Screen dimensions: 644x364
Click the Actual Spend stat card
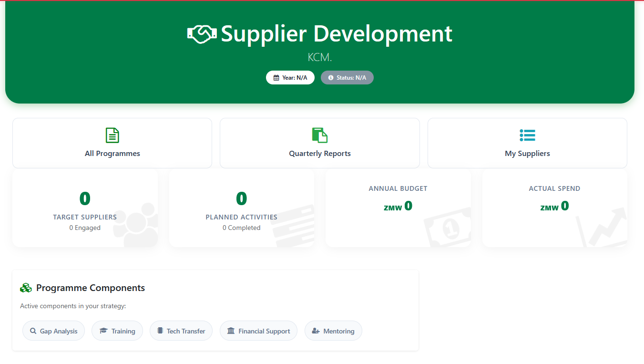pos(554,208)
